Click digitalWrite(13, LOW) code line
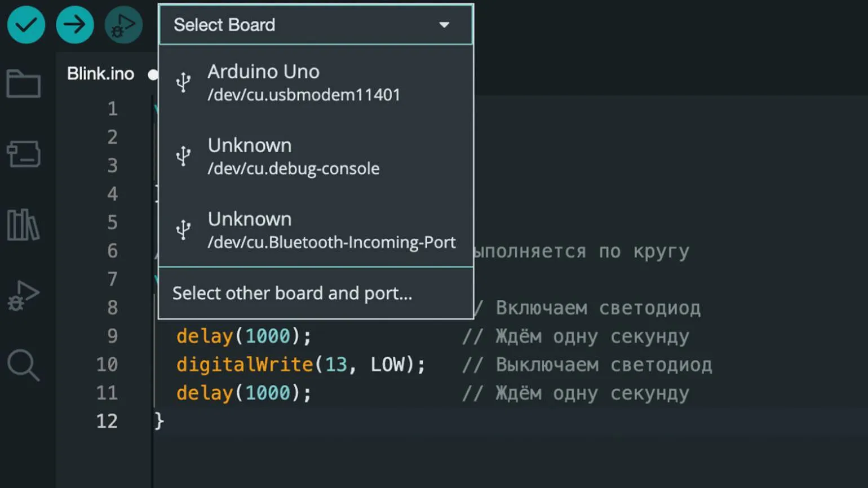Viewport: 868px width, 488px height. coord(301,365)
